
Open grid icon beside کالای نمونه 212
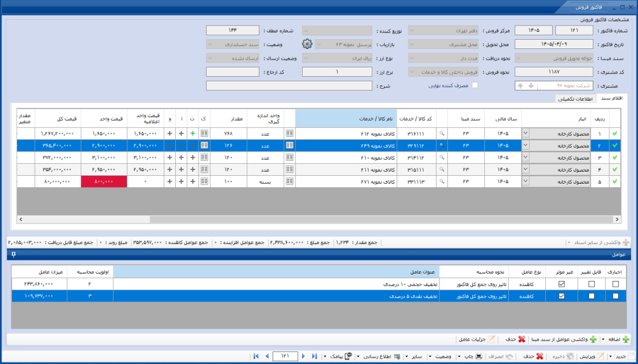[x=290, y=134]
